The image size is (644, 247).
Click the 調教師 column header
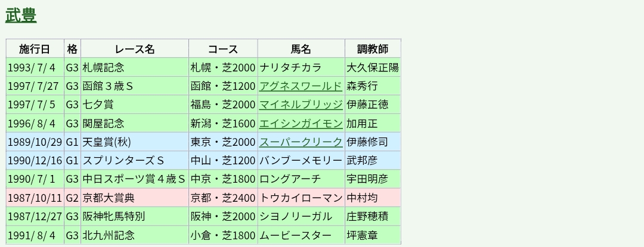[x=373, y=49]
